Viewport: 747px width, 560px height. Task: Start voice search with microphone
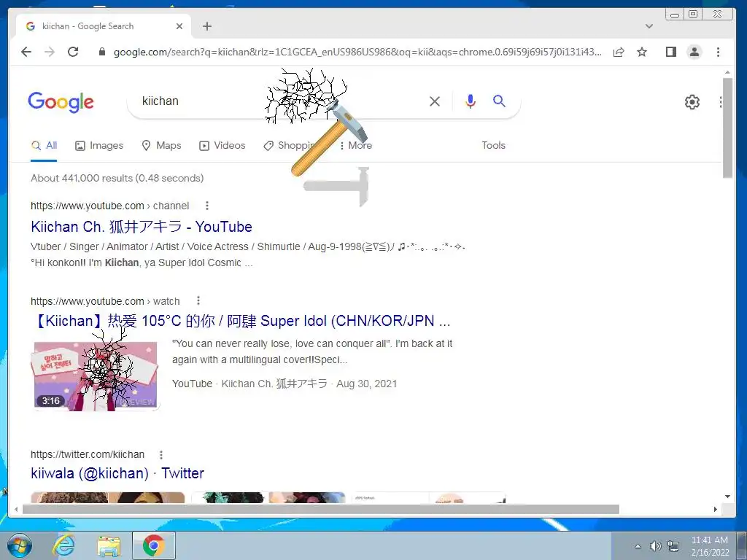tap(471, 101)
